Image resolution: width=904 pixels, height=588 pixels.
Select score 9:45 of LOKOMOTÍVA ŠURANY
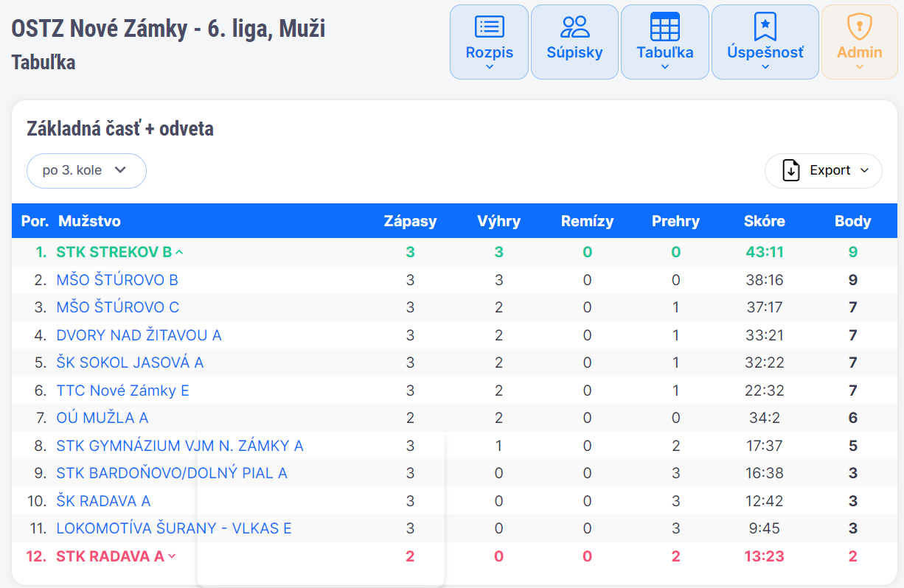tap(765, 528)
